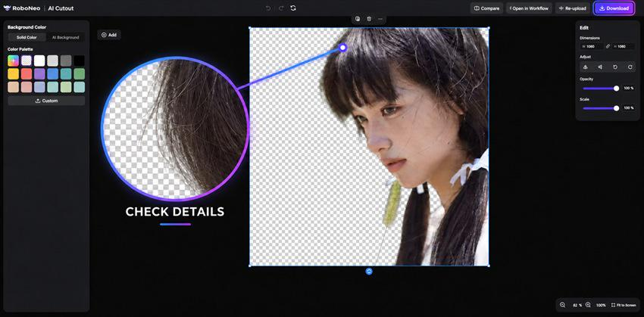Delete the image with the trash icon

369,19
